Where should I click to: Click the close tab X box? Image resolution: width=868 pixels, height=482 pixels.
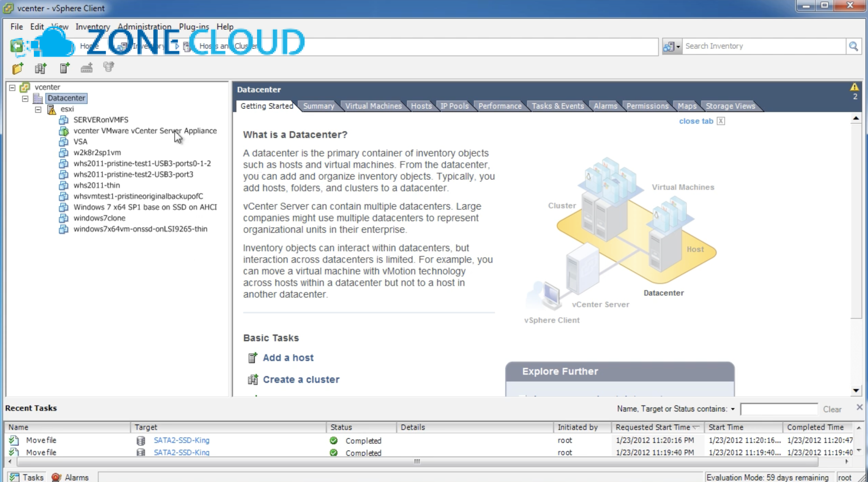721,121
